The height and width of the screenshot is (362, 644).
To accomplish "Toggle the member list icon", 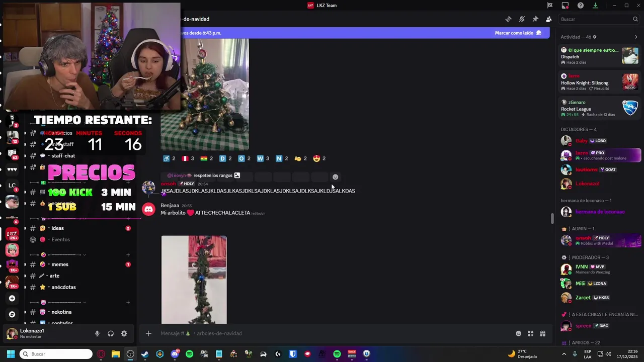I will [x=548, y=19].
